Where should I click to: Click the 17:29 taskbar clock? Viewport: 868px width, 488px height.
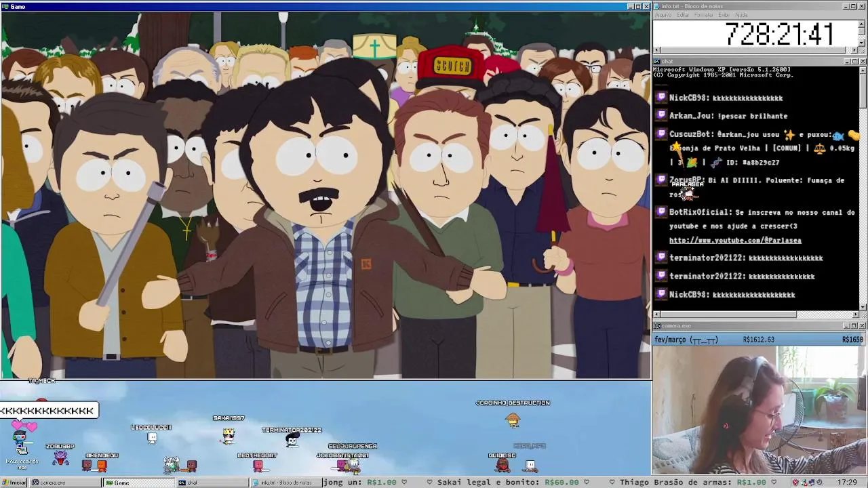(847, 483)
